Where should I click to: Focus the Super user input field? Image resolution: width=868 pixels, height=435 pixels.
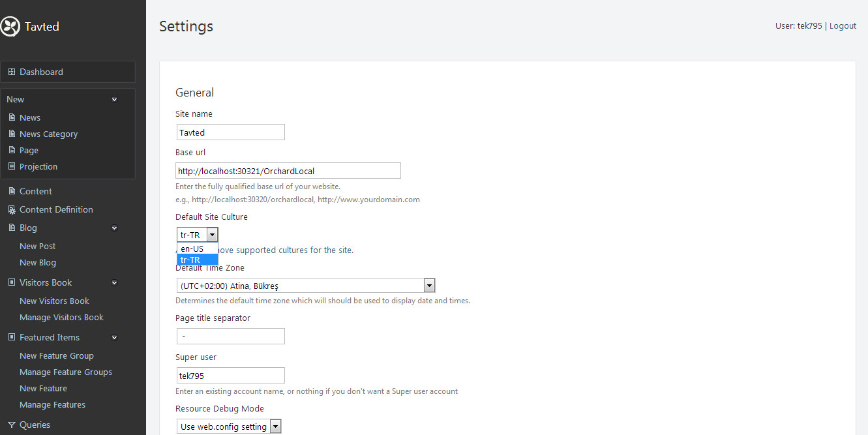tap(231, 376)
